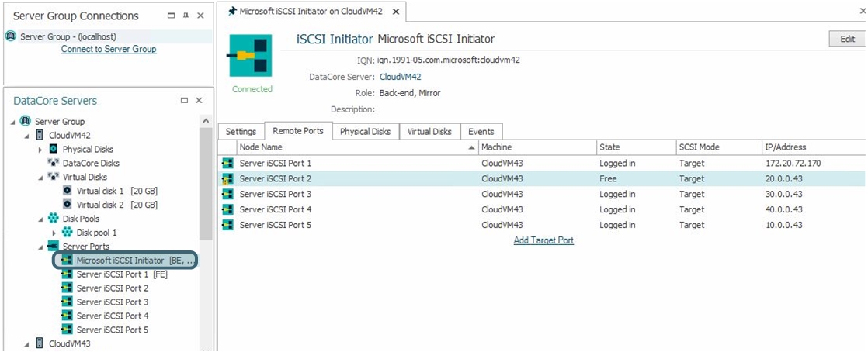Screen dimensions: 868x352
Task: Expand the Physical Disks tree node
Action: tap(40, 149)
